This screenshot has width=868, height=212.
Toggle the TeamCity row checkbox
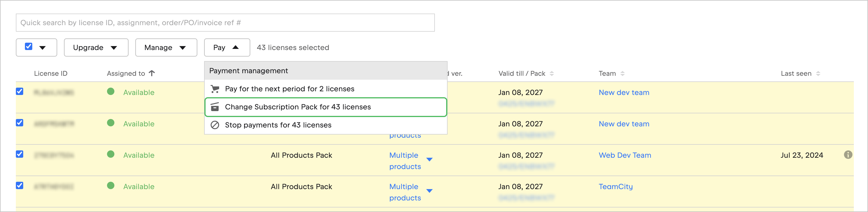tap(20, 186)
